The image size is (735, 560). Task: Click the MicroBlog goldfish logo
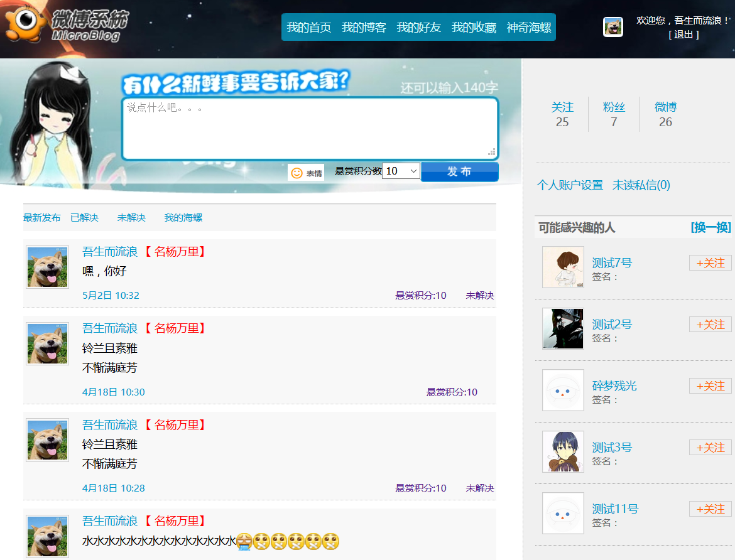tap(65, 24)
